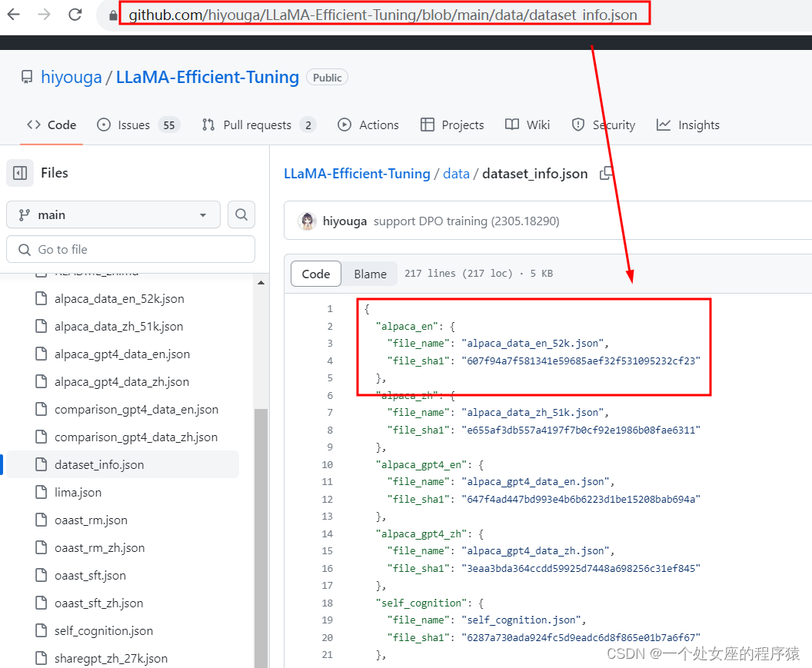Click the repository book icon beside hiyouga
Image resolution: width=812 pixels, height=668 pixels.
click(27, 77)
